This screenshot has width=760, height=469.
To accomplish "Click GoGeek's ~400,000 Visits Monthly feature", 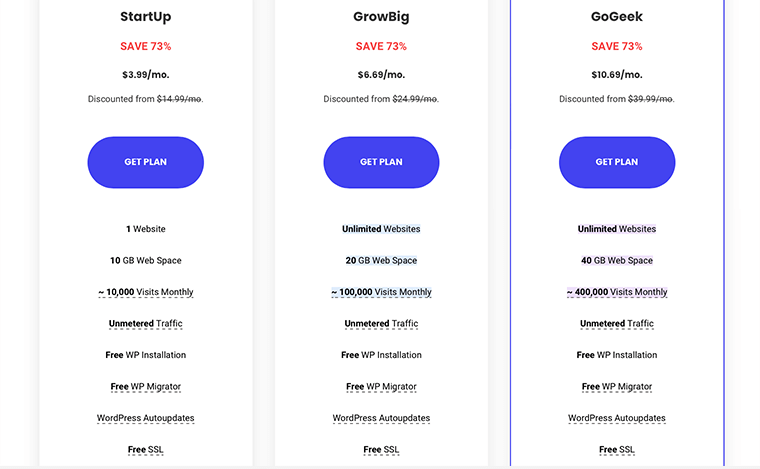I will point(617,292).
